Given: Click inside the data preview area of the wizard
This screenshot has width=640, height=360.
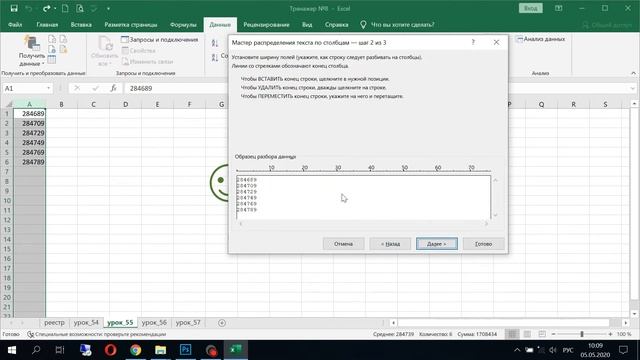Looking at the screenshot, I should click(363, 198).
